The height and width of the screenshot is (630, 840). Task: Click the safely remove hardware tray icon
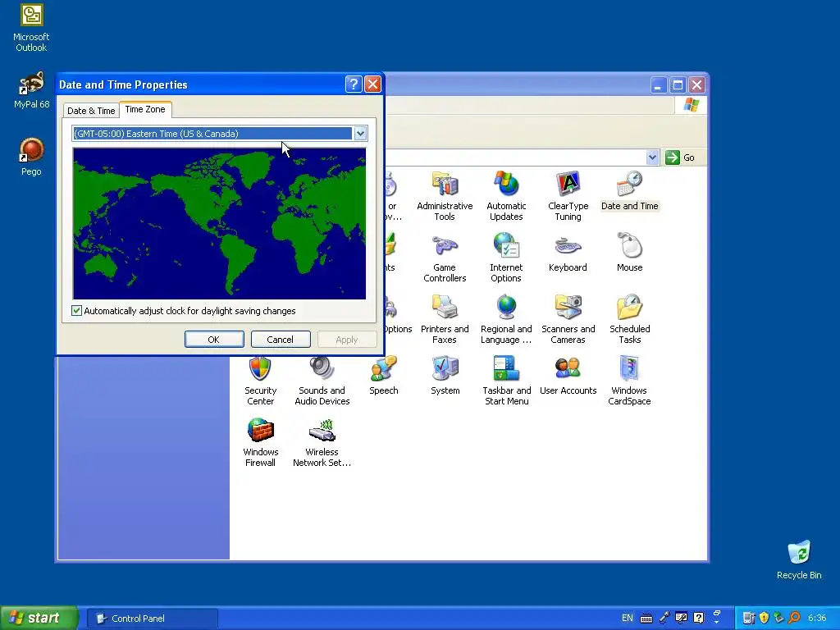point(779,618)
